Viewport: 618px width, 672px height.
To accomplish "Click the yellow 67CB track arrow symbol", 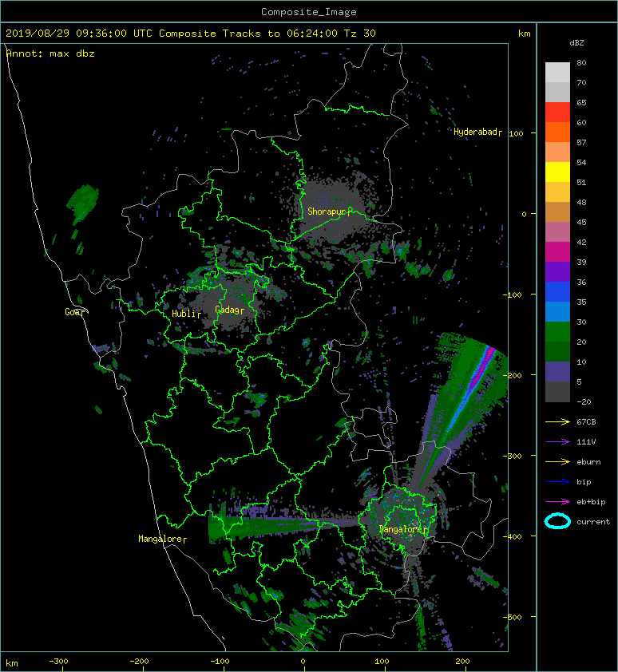I will click(x=557, y=422).
